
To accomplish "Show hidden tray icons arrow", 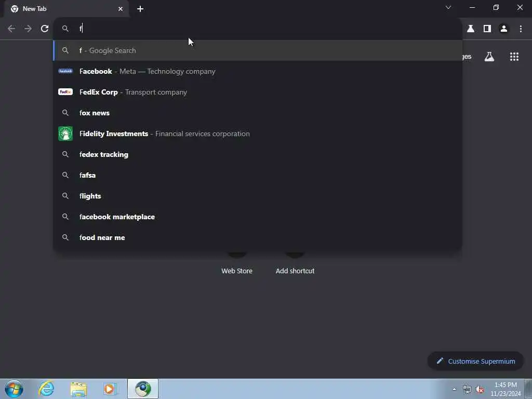I will pyautogui.click(x=454, y=389).
